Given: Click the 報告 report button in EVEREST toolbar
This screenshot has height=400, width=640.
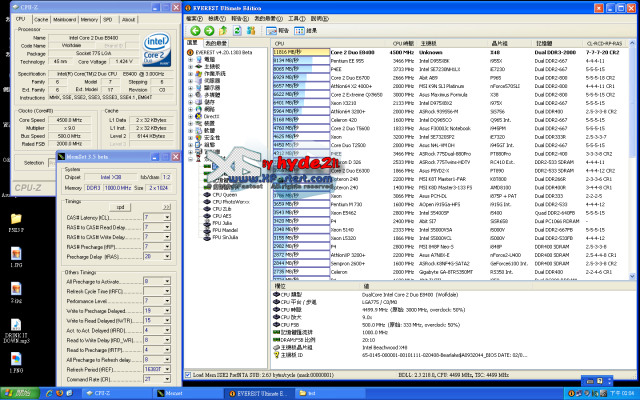Looking at the screenshot, I should point(278,31).
